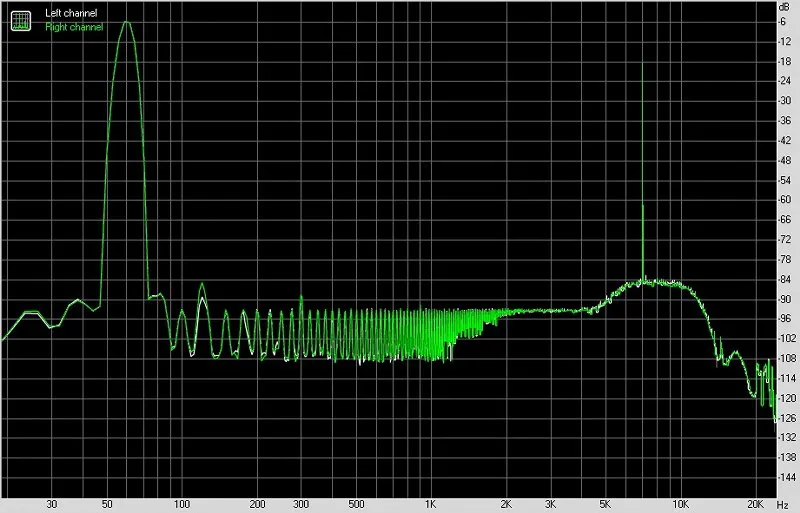The image size is (800, 513).
Task: Click the '-120' dB axis label
Action: (x=787, y=398)
